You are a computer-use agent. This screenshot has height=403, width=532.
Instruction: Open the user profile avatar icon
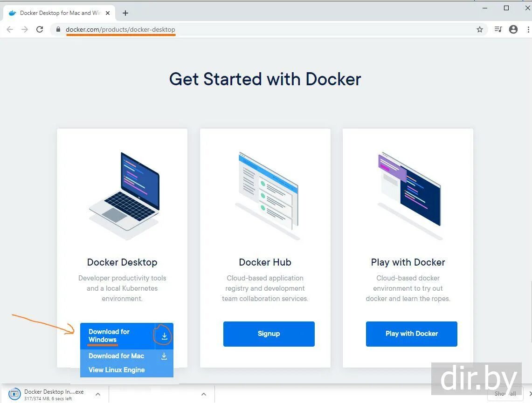513,29
